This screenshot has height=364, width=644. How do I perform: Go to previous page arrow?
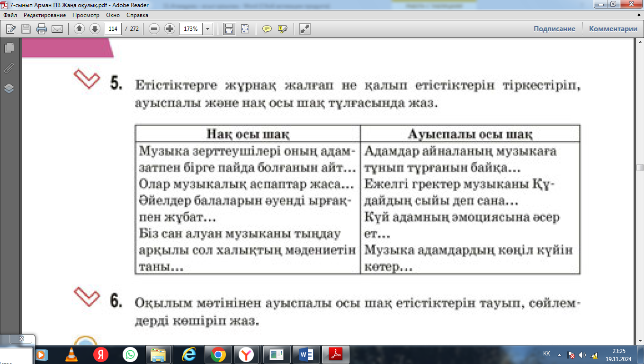(79, 29)
